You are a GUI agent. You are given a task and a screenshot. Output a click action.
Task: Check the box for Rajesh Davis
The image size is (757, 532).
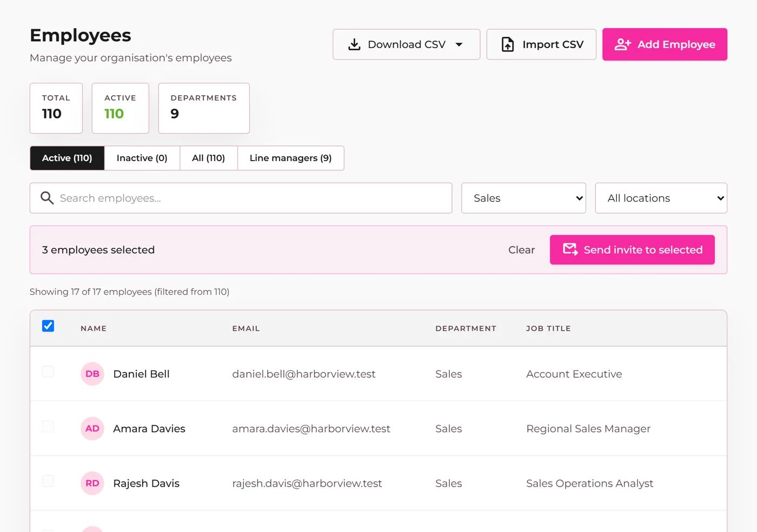pos(48,481)
